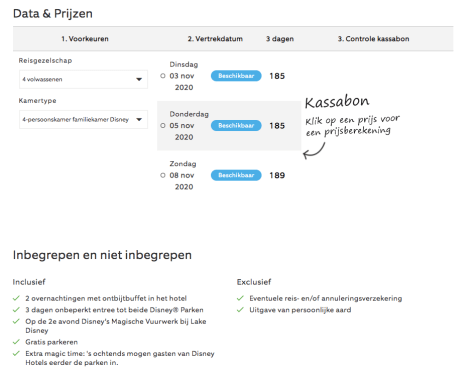Click the Zondag date label
The image size is (475, 374).
pyautogui.click(x=183, y=164)
